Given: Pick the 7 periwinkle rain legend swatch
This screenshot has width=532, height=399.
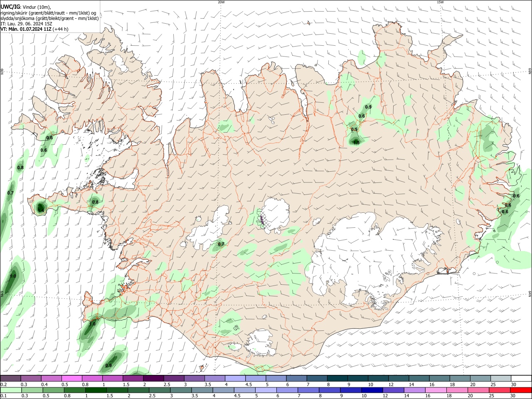Looking at the screenshot, I should tap(308, 390).
